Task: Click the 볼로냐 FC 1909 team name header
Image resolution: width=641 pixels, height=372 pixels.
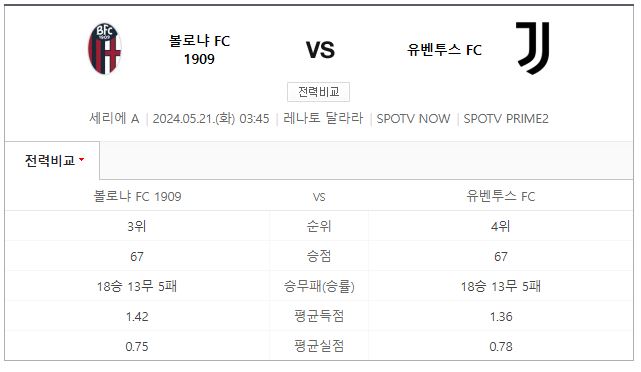Action: tap(199, 49)
